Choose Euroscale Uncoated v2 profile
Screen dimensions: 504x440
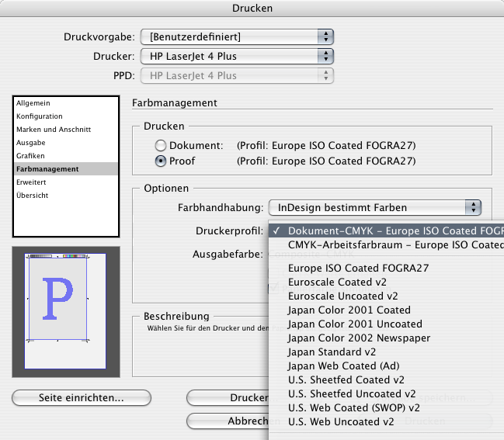pyautogui.click(x=342, y=296)
